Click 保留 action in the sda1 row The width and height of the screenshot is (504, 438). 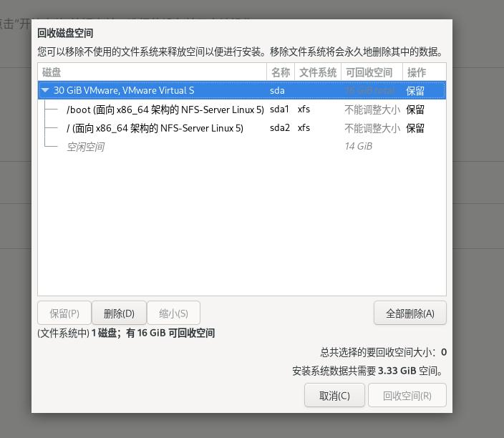(415, 110)
